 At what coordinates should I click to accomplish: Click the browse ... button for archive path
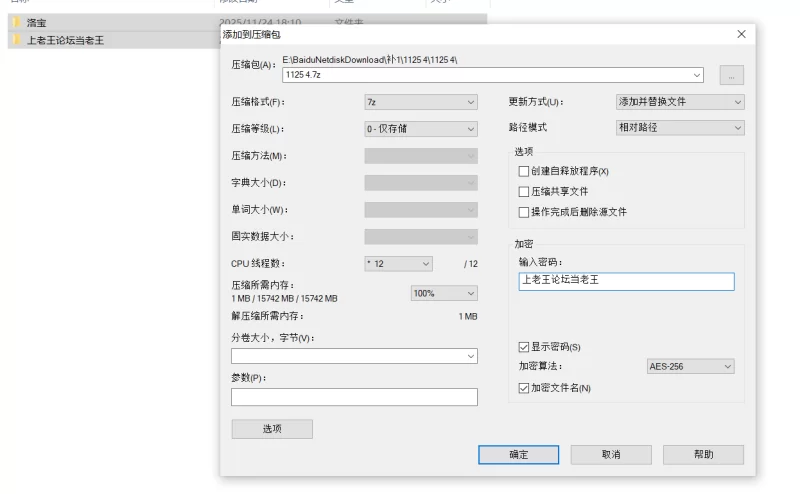(x=732, y=76)
